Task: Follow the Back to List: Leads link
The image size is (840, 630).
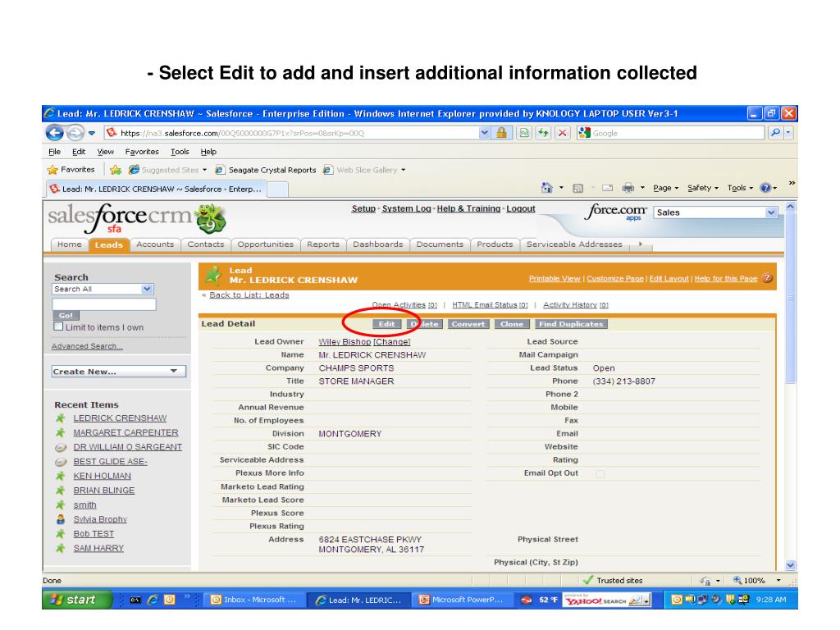Action: [x=249, y=294]
